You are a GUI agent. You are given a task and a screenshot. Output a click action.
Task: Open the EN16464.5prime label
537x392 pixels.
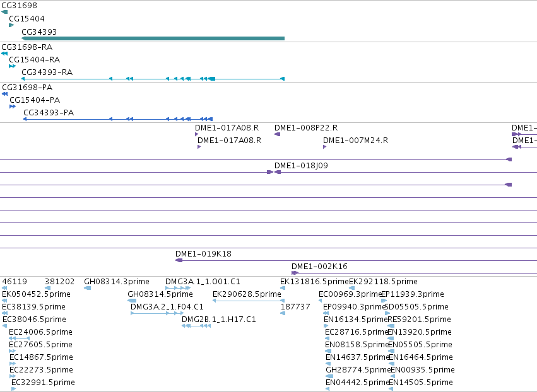421,357
